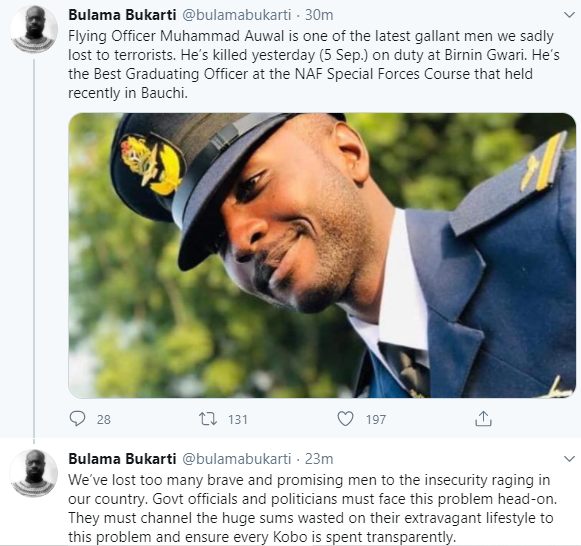Visit @bulamabukarti handle on second tweet
The width and height of the screenshot is (581, 546).
coord(237,459)
